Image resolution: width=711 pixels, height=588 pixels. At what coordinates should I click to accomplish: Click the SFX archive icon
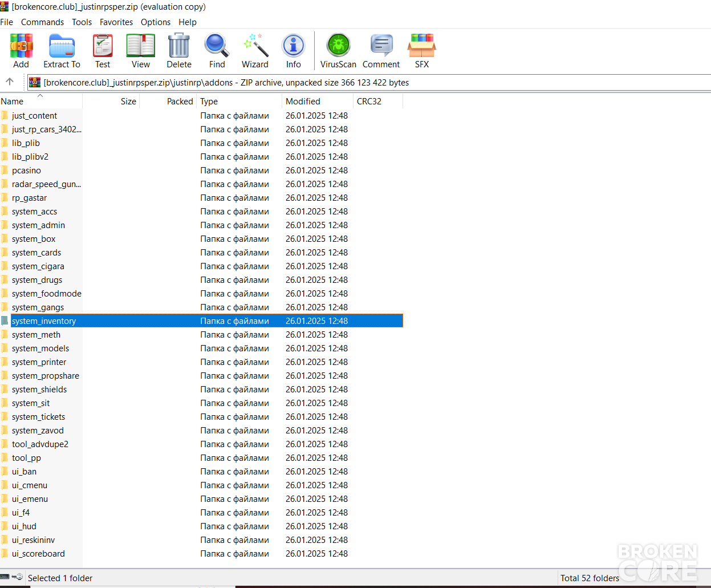[422, 46]
